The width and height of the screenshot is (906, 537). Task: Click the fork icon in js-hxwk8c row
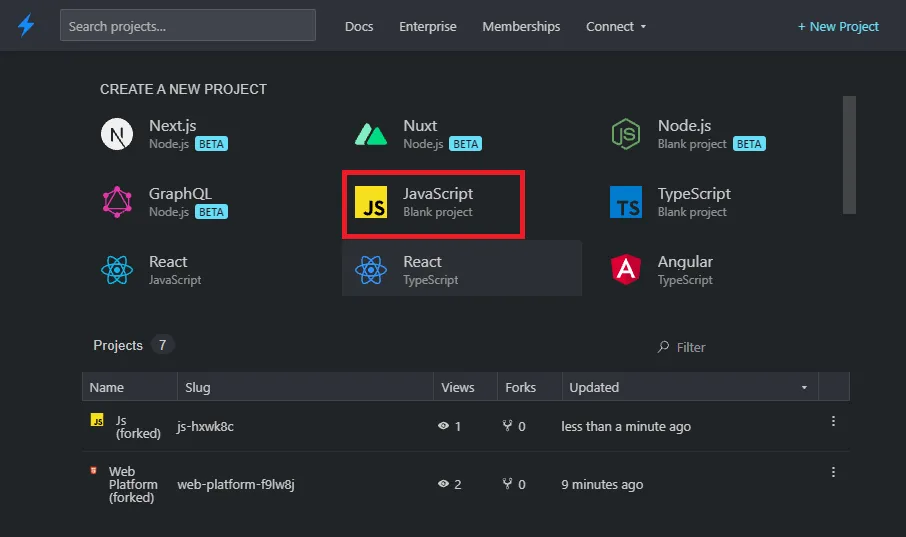pyautogui.click(x=507, y=425)
